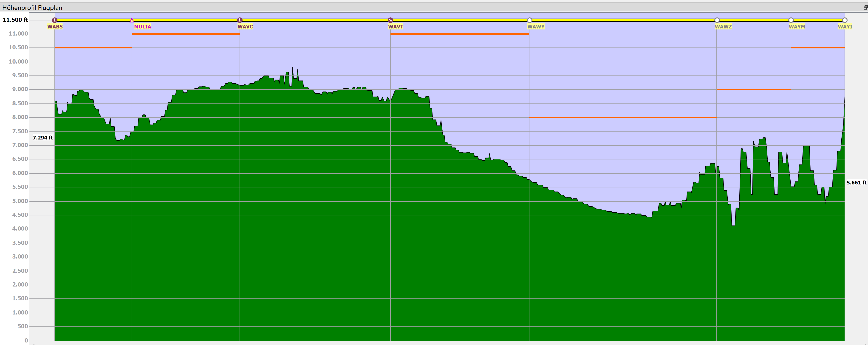Click the WAVT label text
The width and height of the screenshot is (868, 345).
click(396, 27)
